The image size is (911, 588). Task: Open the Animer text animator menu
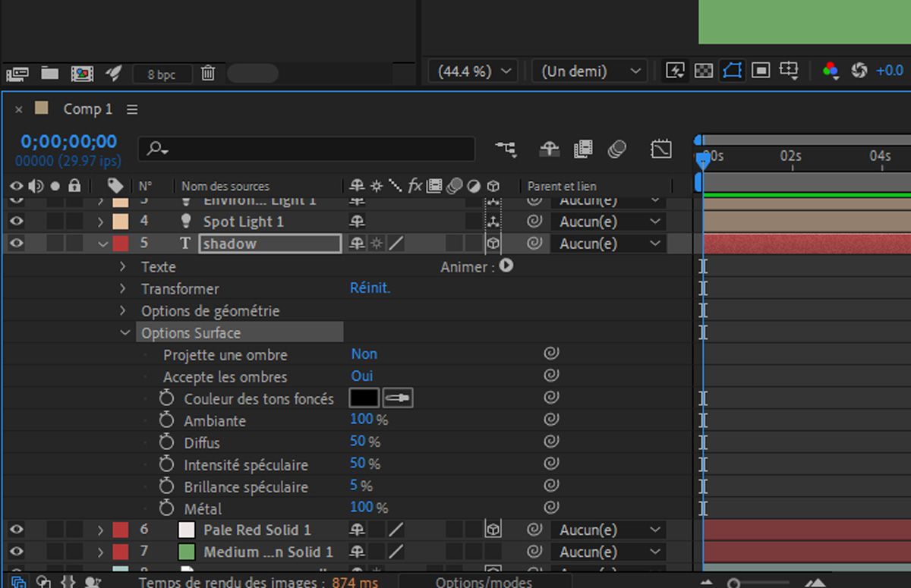[506, 266]
